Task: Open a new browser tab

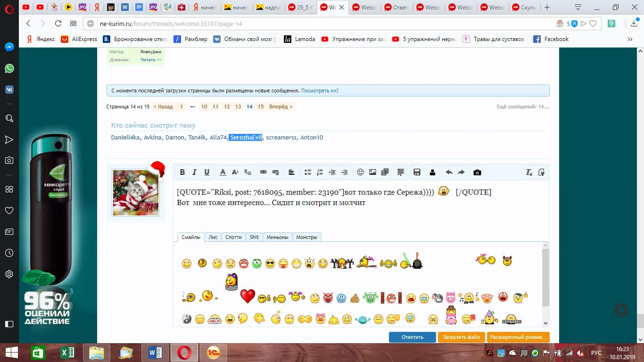Action: pos(547,7)
